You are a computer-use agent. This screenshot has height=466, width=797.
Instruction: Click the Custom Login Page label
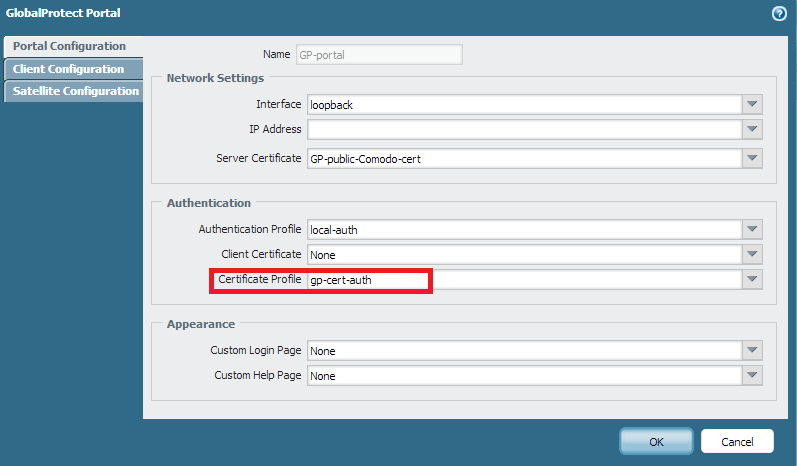point(256,350)
